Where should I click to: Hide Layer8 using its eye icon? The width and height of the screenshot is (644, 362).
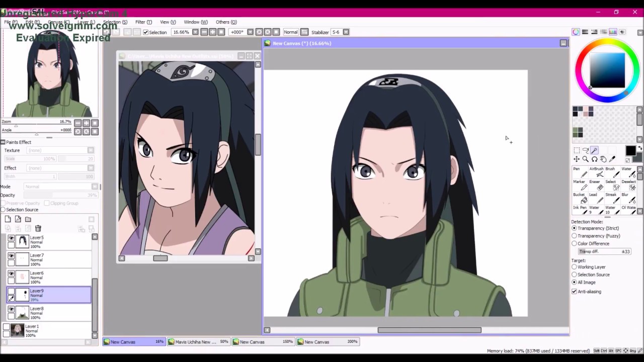(x=11, y=309)
